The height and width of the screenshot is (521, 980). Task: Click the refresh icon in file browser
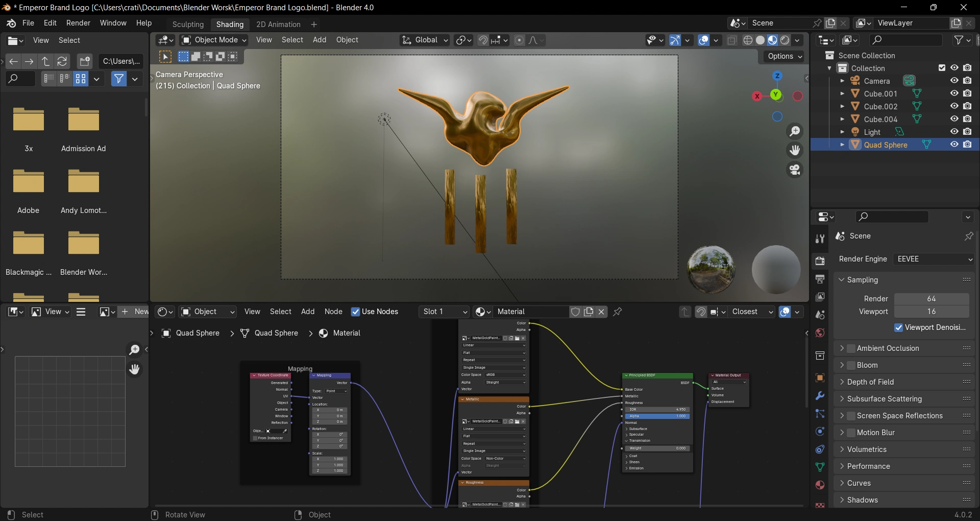click(62, 61)
